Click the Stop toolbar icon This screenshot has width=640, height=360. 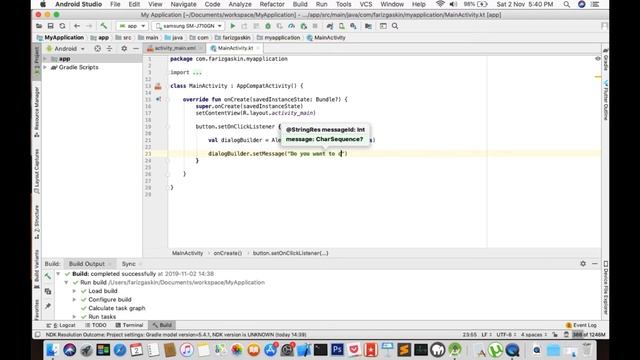[x=315, y=26]
